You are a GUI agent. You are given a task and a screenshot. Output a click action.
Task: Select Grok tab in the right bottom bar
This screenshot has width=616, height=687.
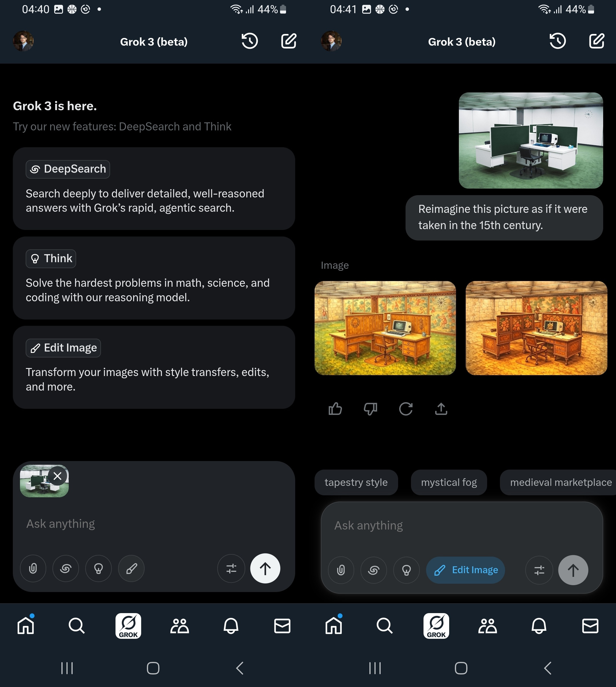point(436,625)
